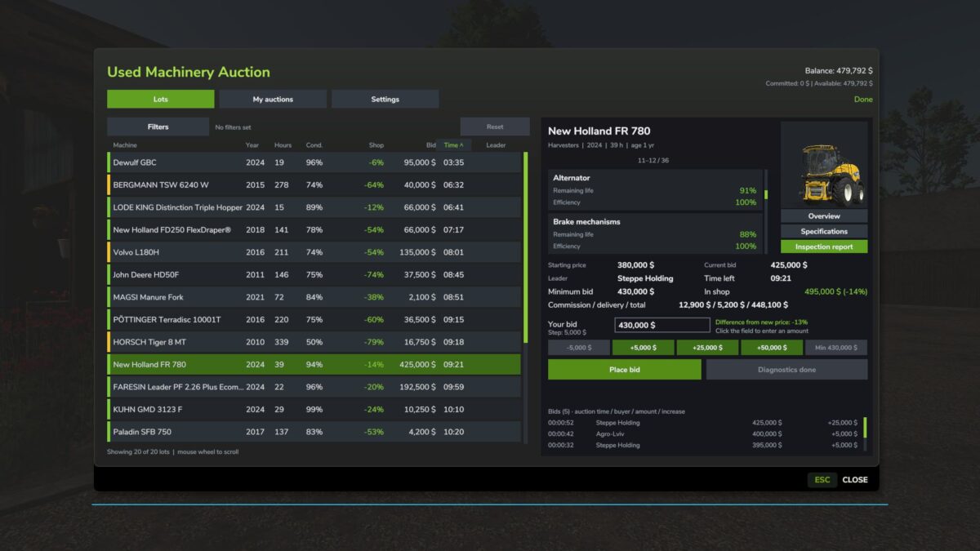
Task: Increase bid by +50,000 $
Action: point(772,348)
